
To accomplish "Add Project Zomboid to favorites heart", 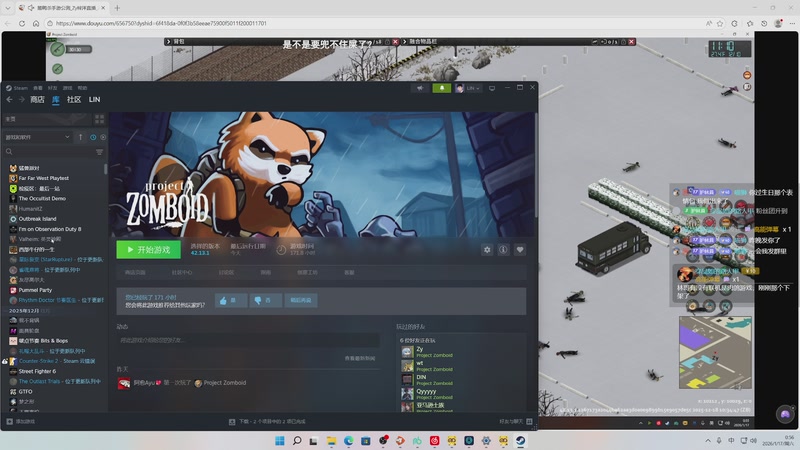I will pos(520,249).
